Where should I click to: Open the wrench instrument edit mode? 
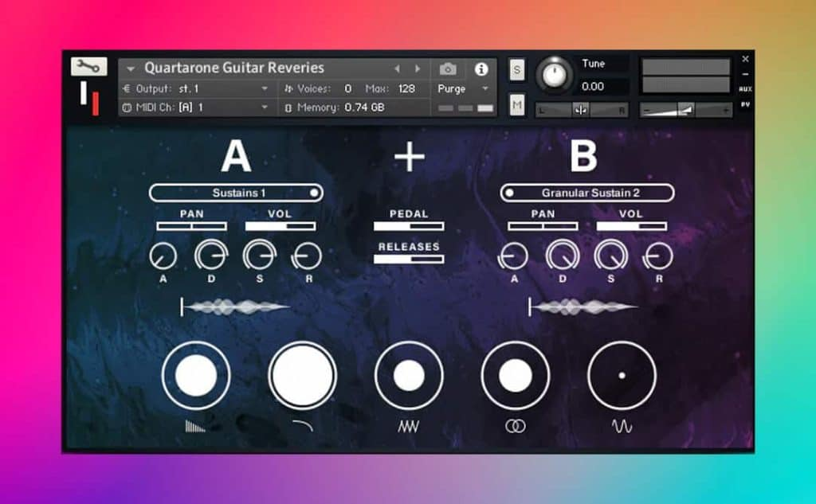pyautogui.click(x=88, y=67)
